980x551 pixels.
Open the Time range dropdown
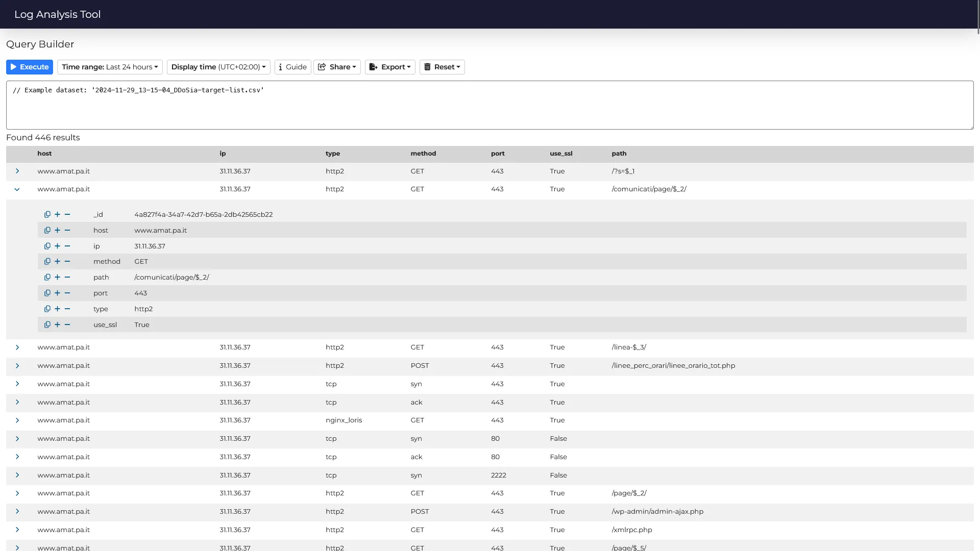(x=110, y=67)
